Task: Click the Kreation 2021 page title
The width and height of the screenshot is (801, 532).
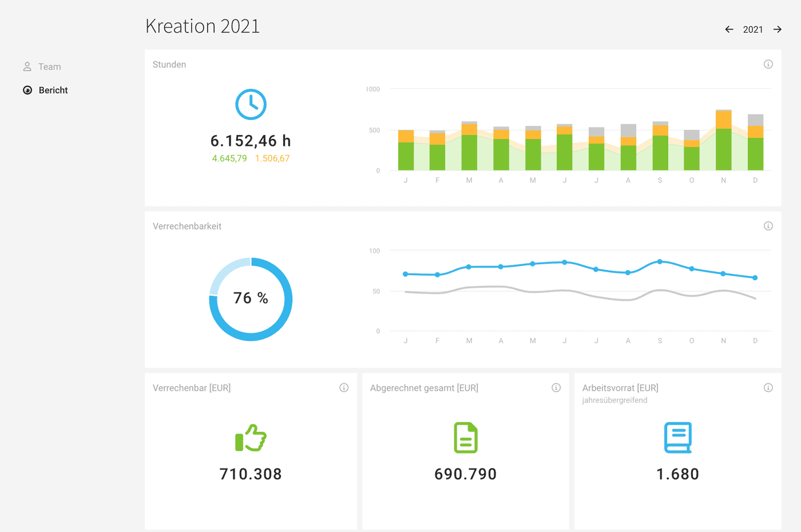Action: pyautogui.click(x=203, y=26)
